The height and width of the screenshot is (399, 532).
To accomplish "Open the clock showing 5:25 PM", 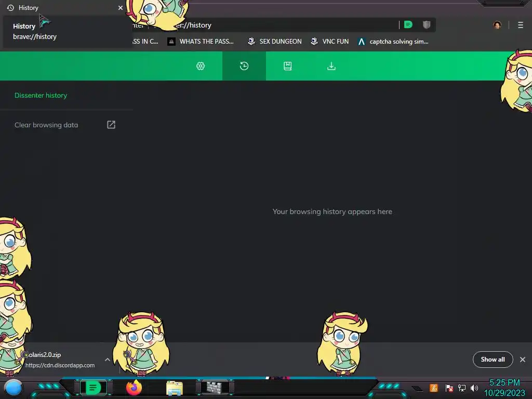I will coord(504,388).
